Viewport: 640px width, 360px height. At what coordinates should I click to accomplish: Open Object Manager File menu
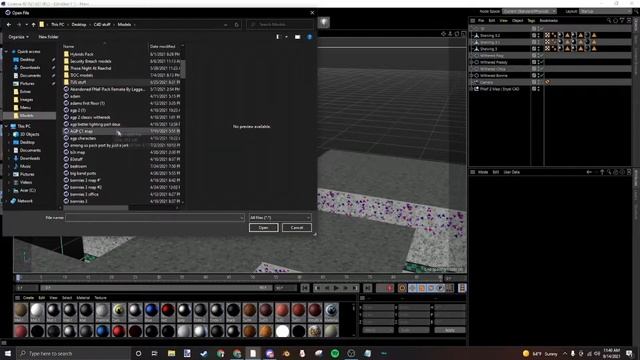(481, 20)
